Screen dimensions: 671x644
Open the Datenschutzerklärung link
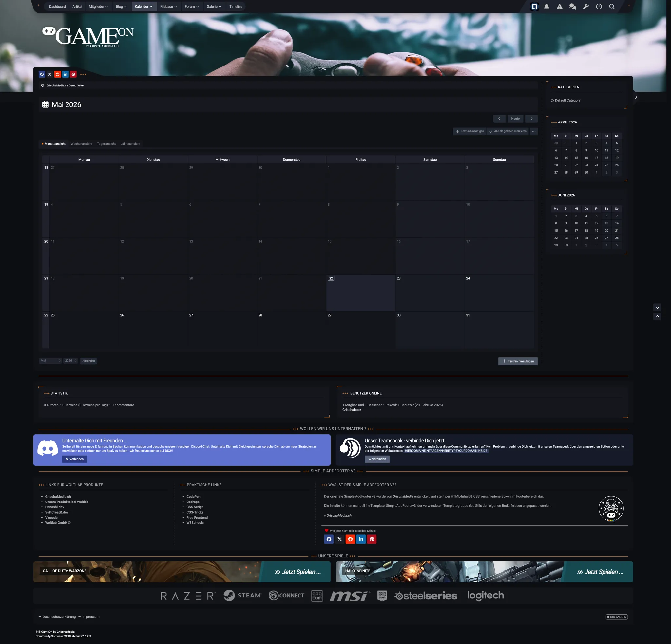click(x=59, y=616)
